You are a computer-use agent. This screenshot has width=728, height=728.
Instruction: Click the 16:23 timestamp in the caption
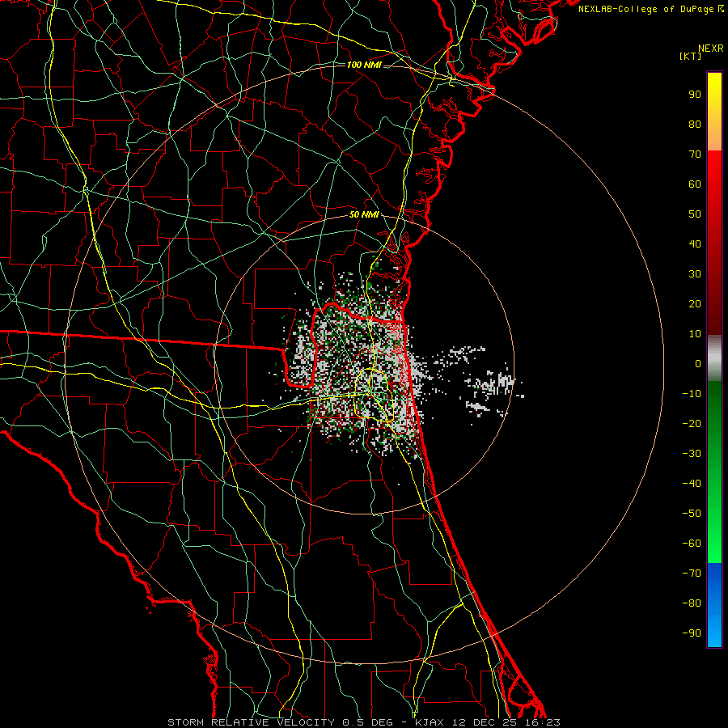(x=543, y=722)
